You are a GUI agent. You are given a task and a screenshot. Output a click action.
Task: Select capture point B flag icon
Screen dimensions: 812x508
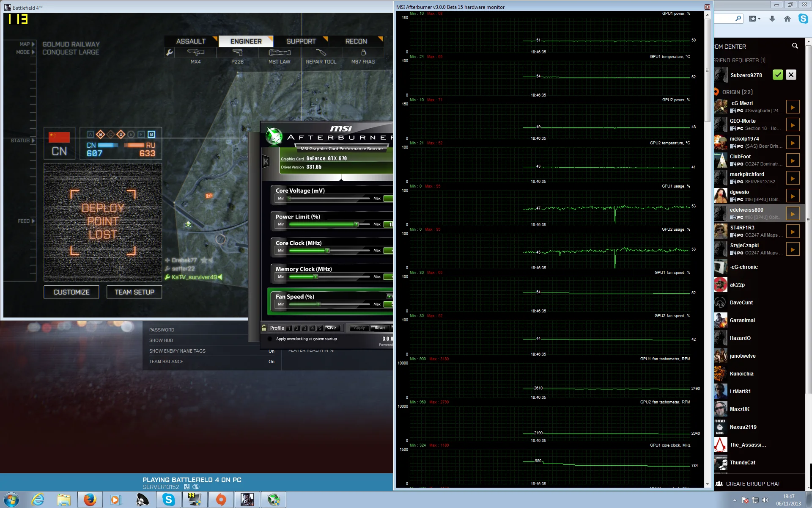tap(100, 134)
